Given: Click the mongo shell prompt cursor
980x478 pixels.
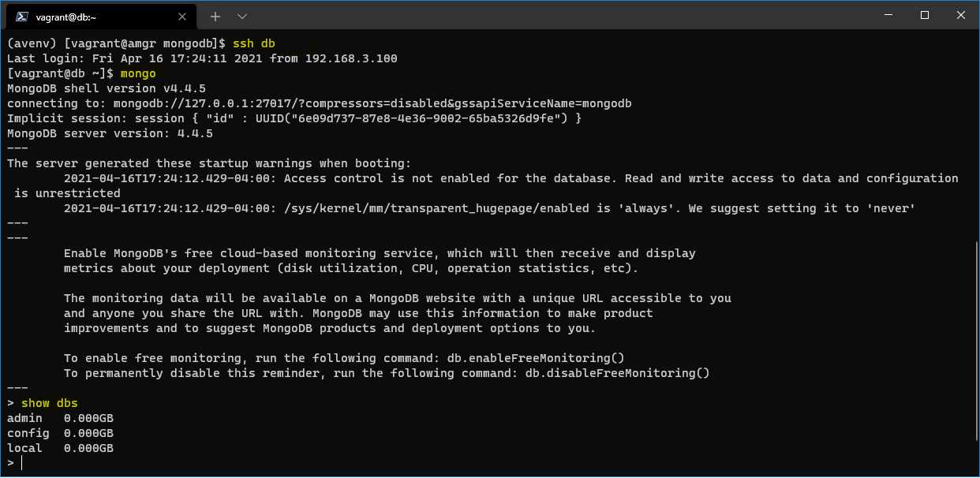Looking at the screenshot, I should [21, 462].
